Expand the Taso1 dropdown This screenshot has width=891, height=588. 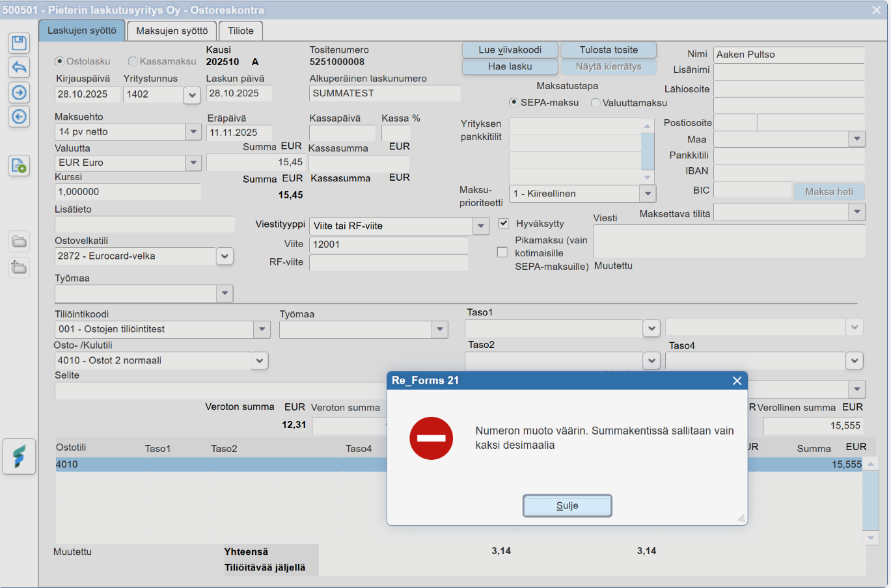651,328
